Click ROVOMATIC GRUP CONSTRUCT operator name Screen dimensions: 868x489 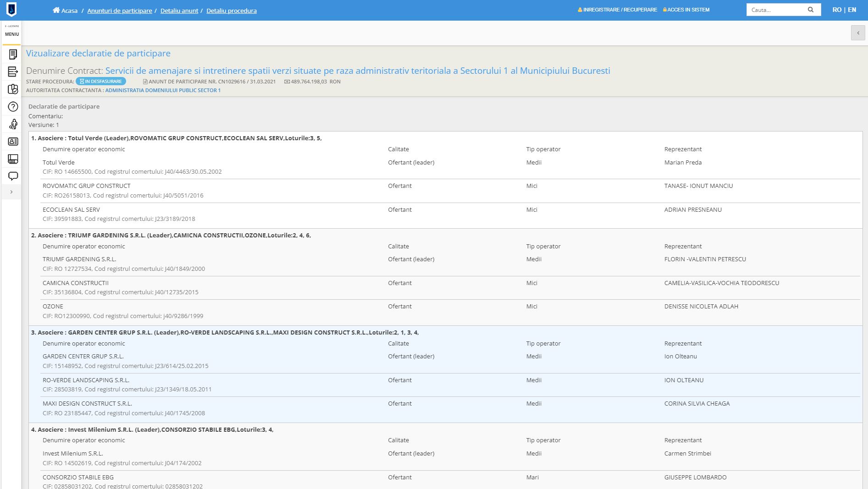[86, 186]
